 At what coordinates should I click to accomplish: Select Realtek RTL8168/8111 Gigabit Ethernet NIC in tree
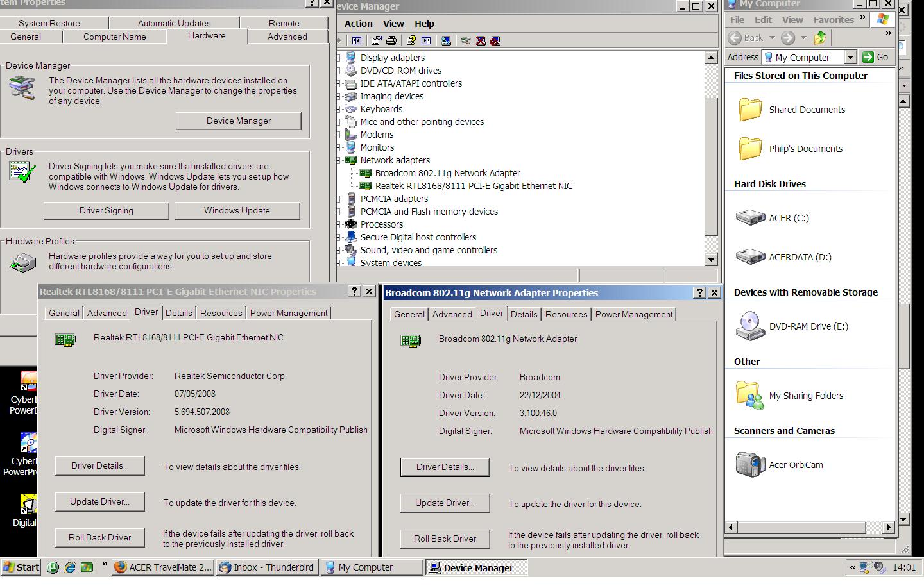point(474,186)
